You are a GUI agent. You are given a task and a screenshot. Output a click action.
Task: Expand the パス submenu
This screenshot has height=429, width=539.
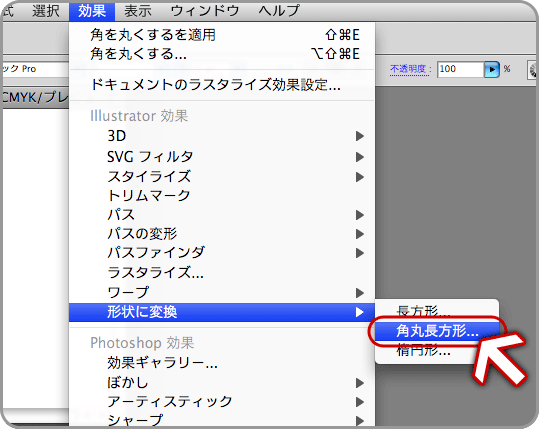[222, 215]
